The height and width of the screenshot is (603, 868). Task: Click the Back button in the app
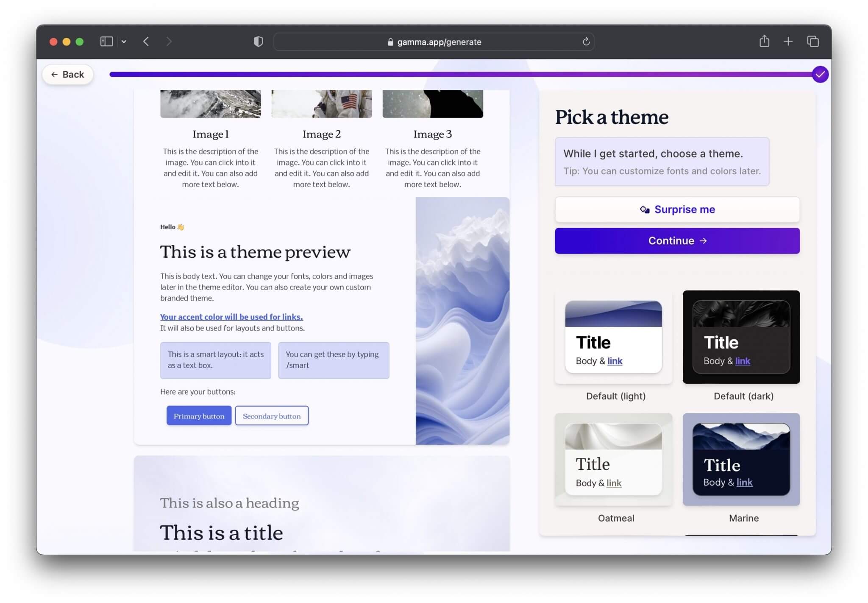click(x=68, y=74)
